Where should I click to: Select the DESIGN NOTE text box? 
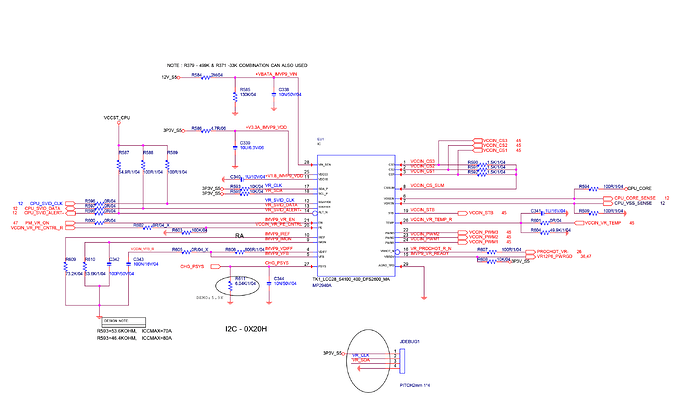tap(124, 322)
